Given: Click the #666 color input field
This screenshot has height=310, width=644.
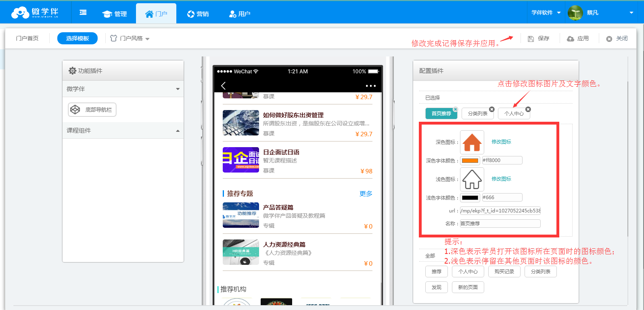Looking at the screenshot, I should click(502, 198).
